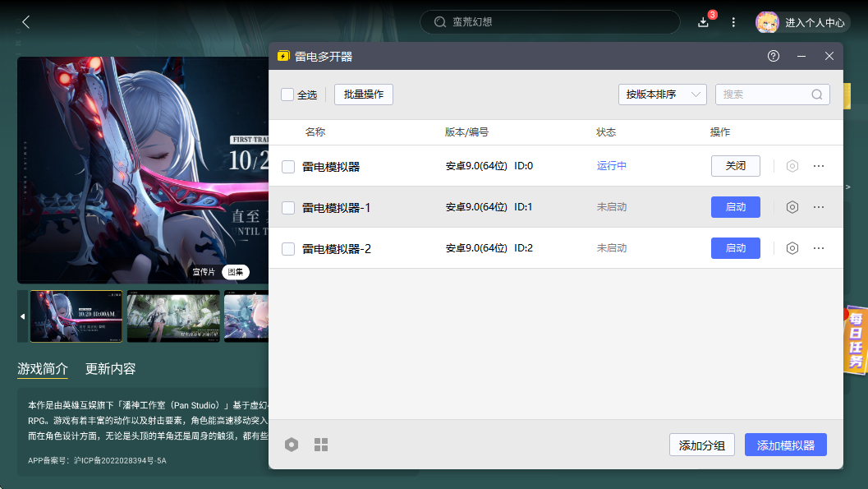The width and height of the screenshot is (868, 489).
Task: Check the box for 雷电模拟器 ID:0
Action: tap(288, 167)
